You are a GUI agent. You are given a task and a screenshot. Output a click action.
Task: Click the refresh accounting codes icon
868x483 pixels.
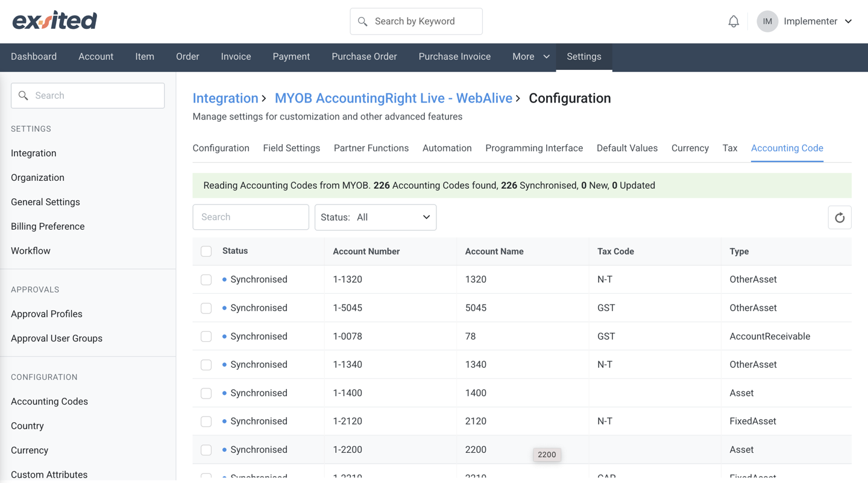pos(840,218)
